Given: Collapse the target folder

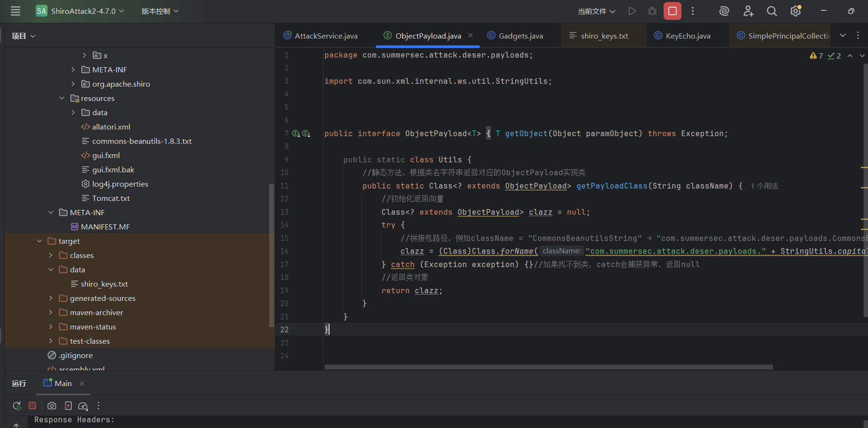Looking at the screenshot, I should point(39,241).
